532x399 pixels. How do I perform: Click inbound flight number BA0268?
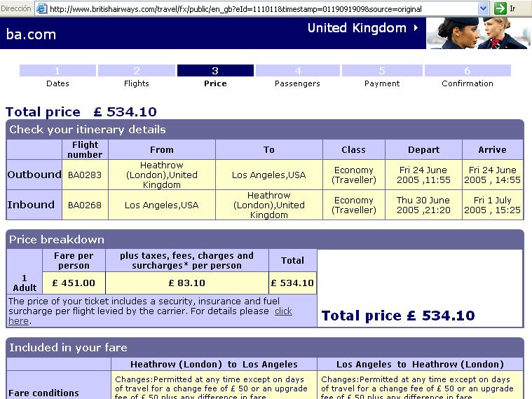click(x=85, y=205)
